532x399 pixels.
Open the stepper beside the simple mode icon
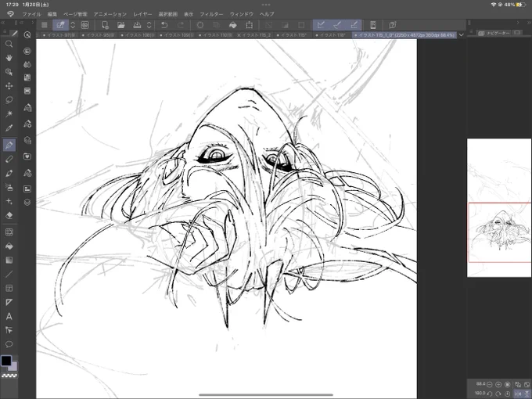click(73, 25)
